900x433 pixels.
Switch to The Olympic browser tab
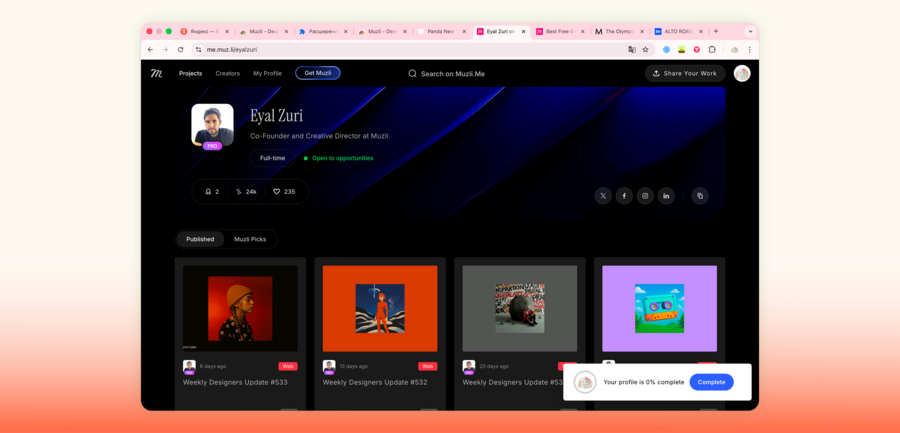tap(620, 32)
